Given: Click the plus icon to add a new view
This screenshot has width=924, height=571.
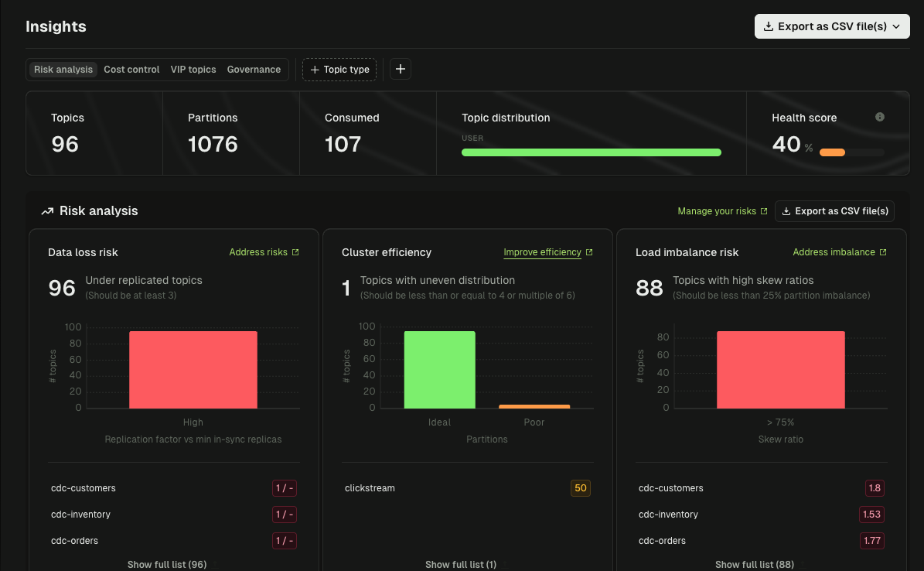Looking at the screenshot, I should pyautogui.click(x=400, y=69).
